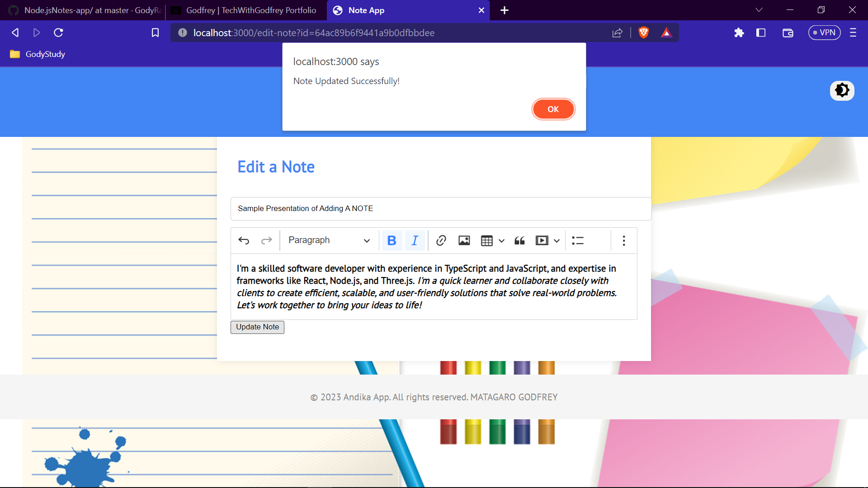
Task: Toggle Italic formatting
Action: [415, 240]
